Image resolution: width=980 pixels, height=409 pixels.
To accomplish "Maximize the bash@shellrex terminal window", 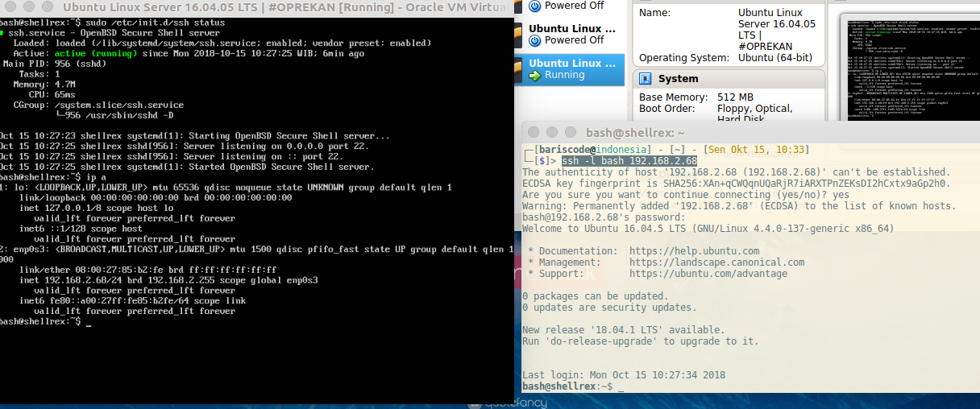I will 571,132.
